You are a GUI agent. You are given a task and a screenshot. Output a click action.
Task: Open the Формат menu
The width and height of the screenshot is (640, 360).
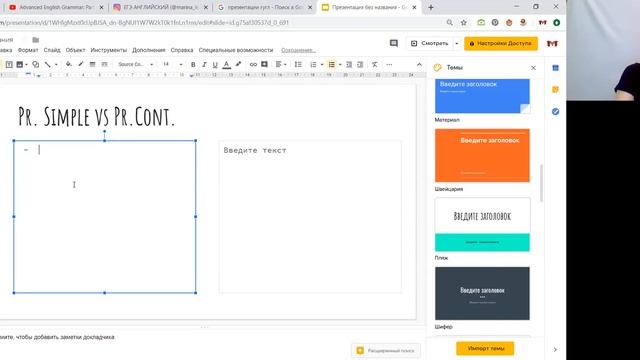28,50
